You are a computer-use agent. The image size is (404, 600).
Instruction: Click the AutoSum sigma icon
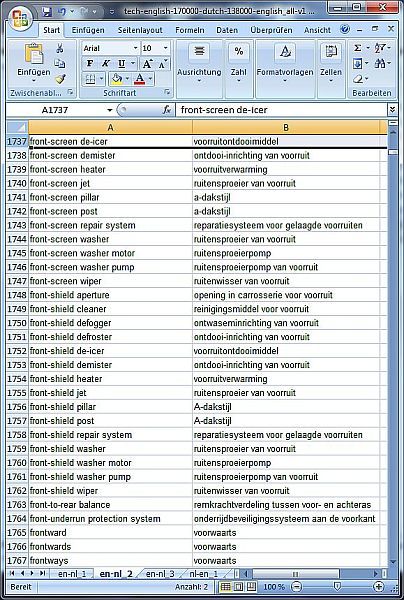(357, 48)
